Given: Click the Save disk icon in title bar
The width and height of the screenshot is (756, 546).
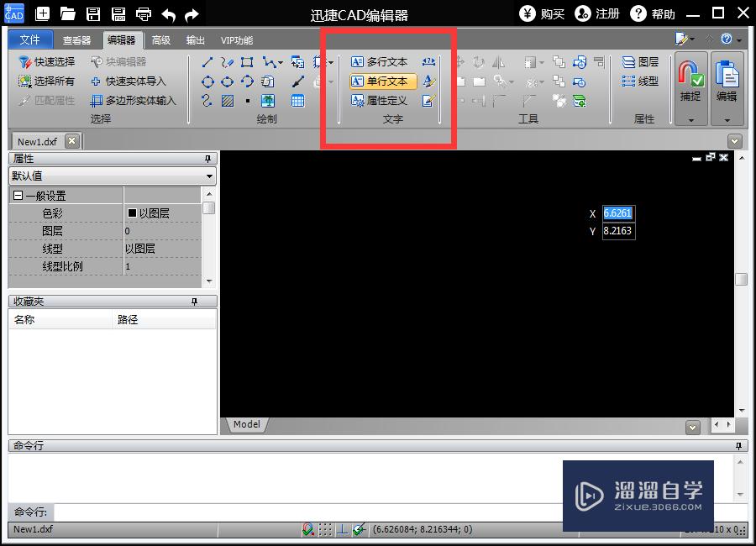Looking at the screenshot, I should pos(93,14).
